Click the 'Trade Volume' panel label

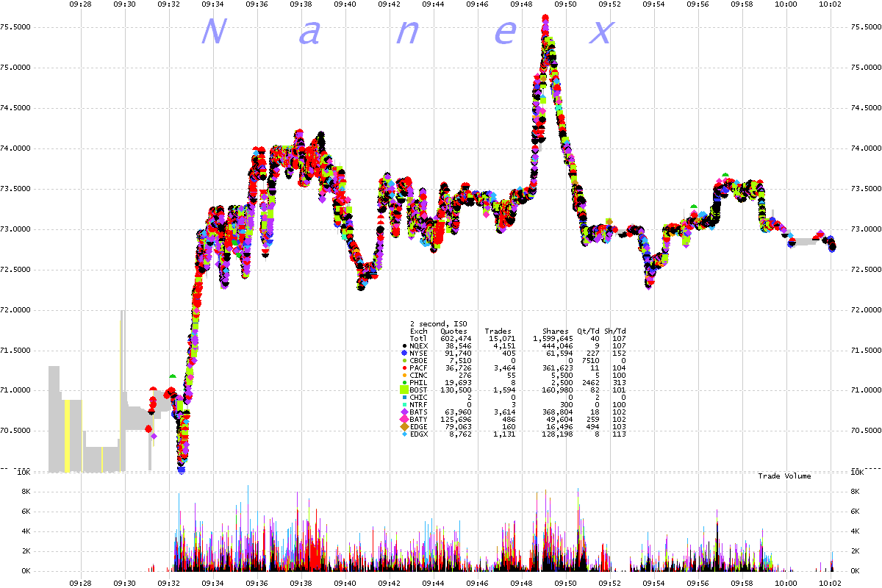pyautogui.click(x=785, y=476)
